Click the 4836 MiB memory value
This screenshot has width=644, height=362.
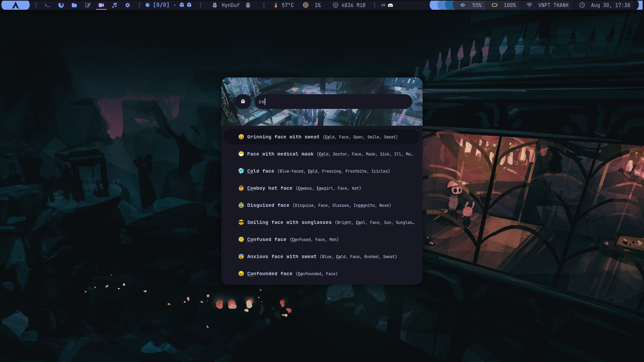point(353,5)
